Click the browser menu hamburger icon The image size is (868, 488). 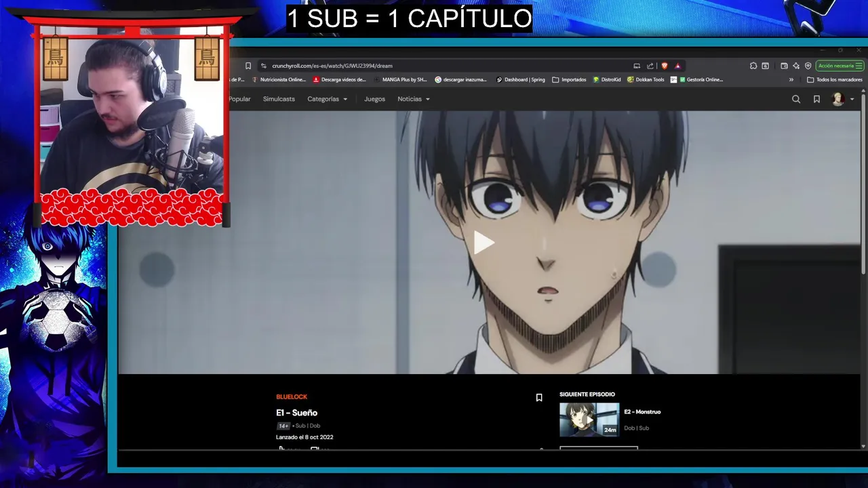(x=859, y=66)
